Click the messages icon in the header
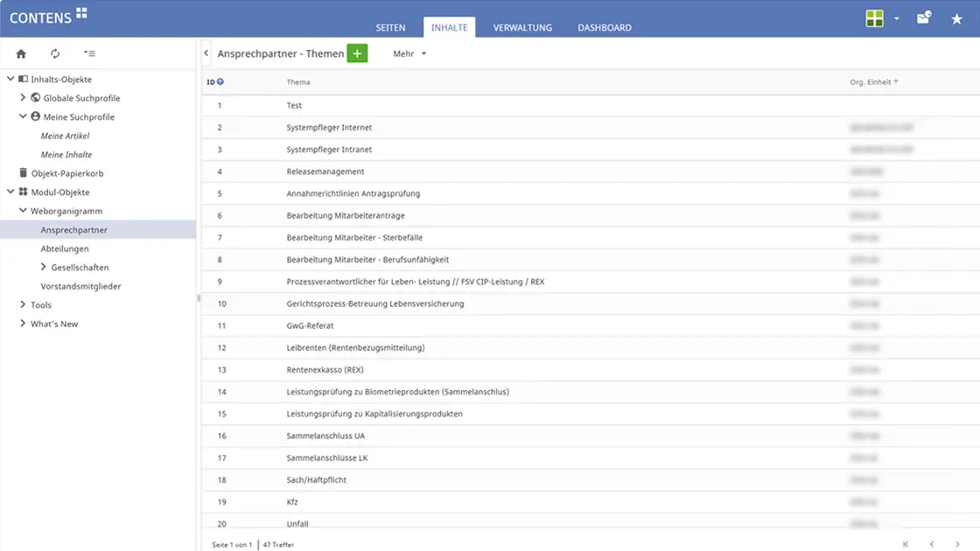The image size is (980, 551). pos(923,17)
